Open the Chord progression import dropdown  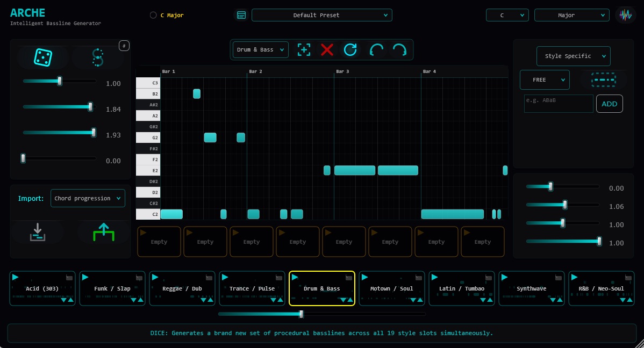point(88,198)
